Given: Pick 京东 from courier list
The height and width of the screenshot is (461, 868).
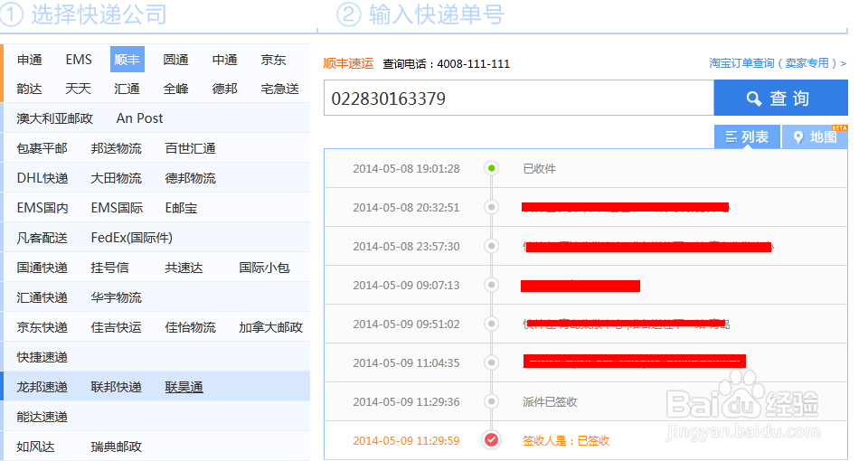Looking at the screenshot, I should [273, 60].
